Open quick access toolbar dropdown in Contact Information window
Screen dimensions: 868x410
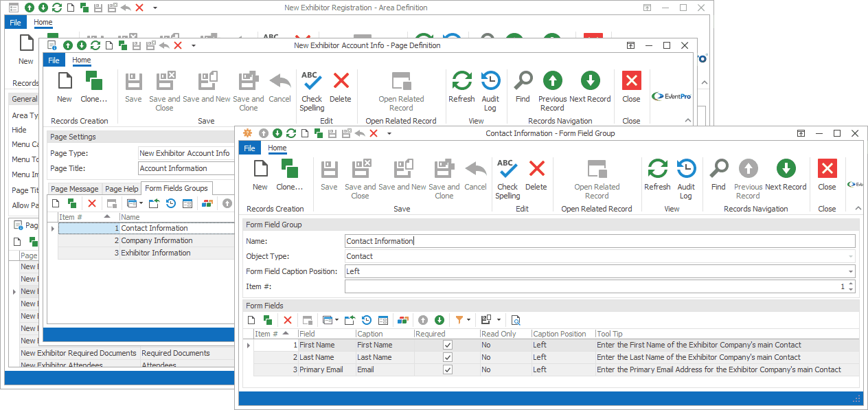tap(389, 133)
